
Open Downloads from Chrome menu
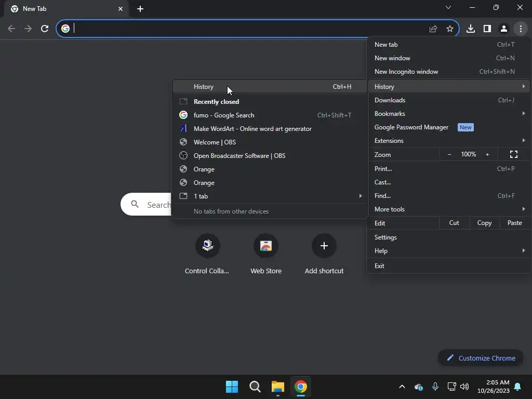tap(449, 100)
